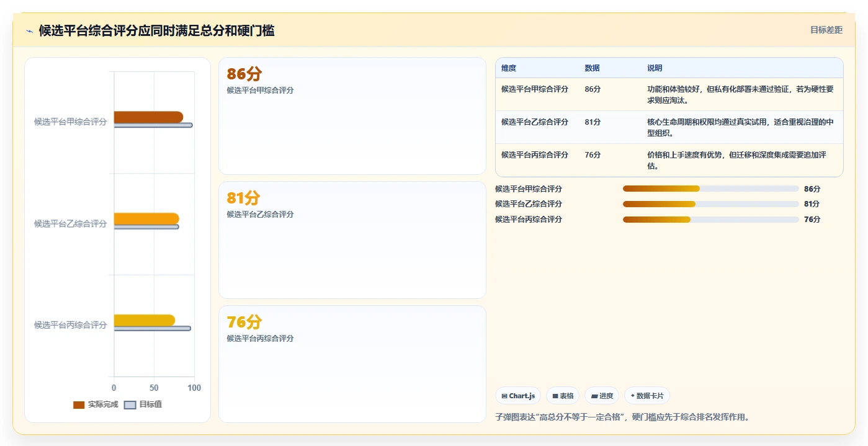Click the 目标差距 label in header
The image size is (868, 446).
click(x=826, y=30)
